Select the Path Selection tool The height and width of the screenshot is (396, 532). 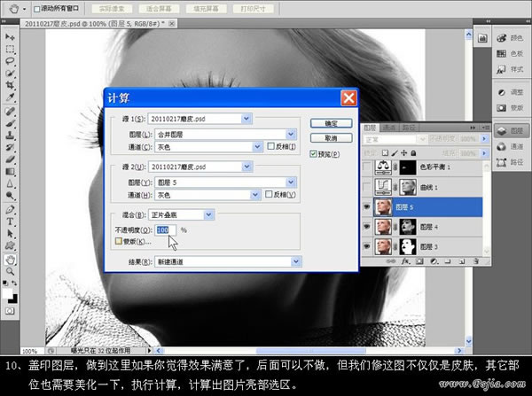[10, 234]
